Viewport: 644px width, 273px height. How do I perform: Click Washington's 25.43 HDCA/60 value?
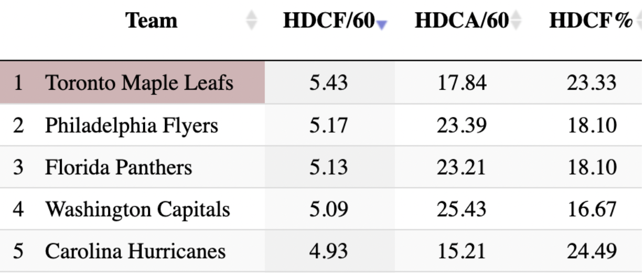click(461, 209)
